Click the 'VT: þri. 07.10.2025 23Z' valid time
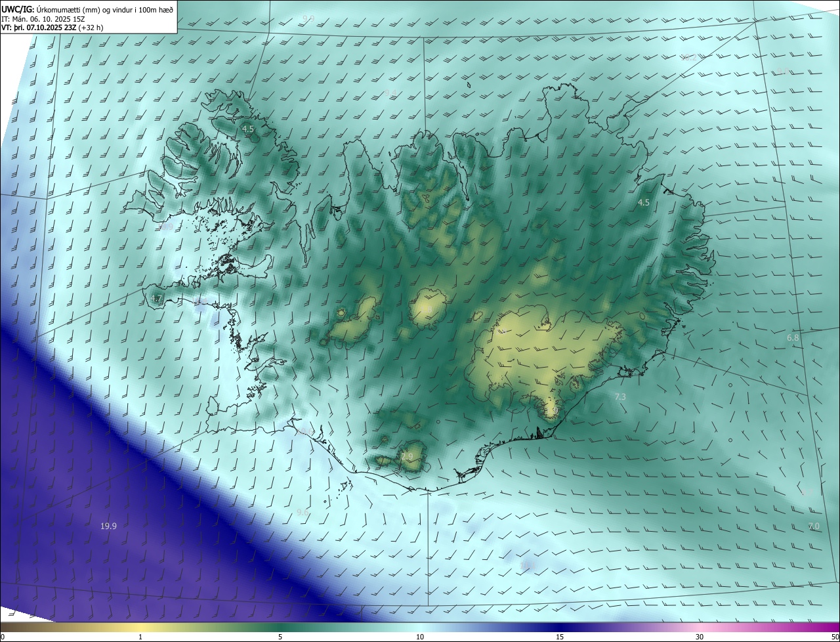 click(39, 28)
